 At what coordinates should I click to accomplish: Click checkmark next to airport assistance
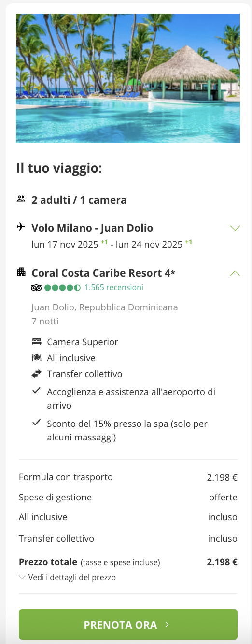click(x=36, y=391)
